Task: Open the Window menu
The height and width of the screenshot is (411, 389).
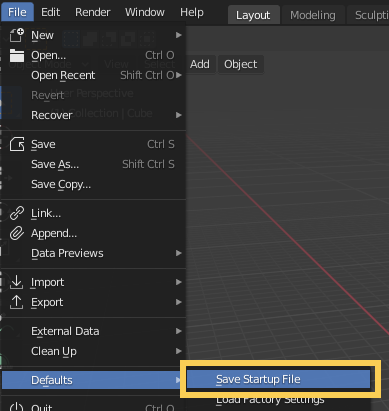Action: [145, 12]
